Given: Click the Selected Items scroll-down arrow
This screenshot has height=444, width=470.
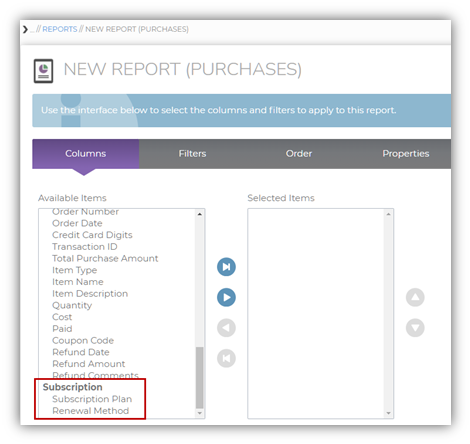Looking at the screenshot, I should [x=388, y=413].
